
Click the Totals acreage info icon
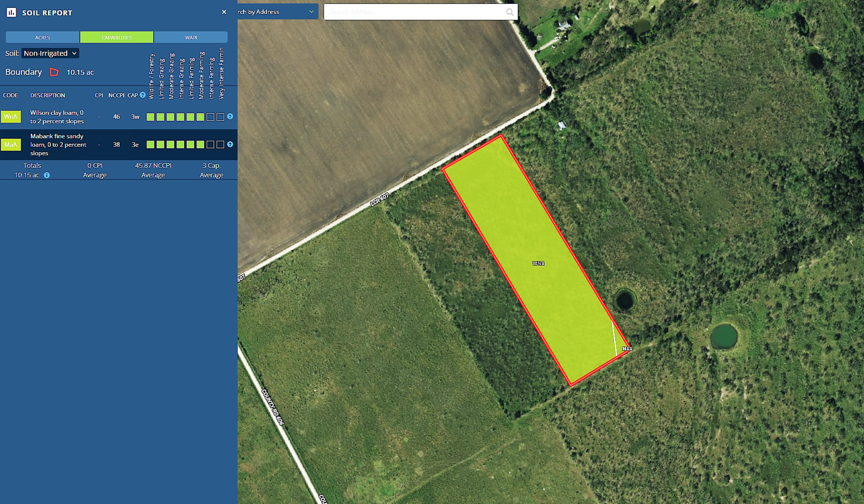47,175
